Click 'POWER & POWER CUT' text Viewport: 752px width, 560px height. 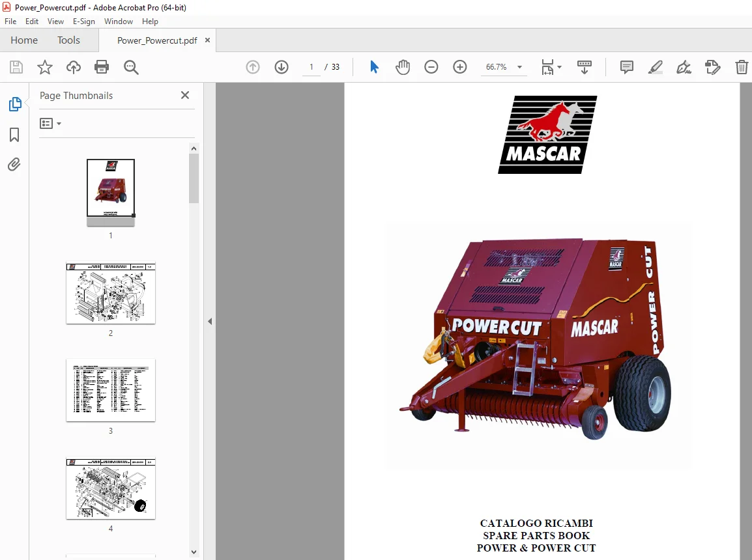coord(536,548)
